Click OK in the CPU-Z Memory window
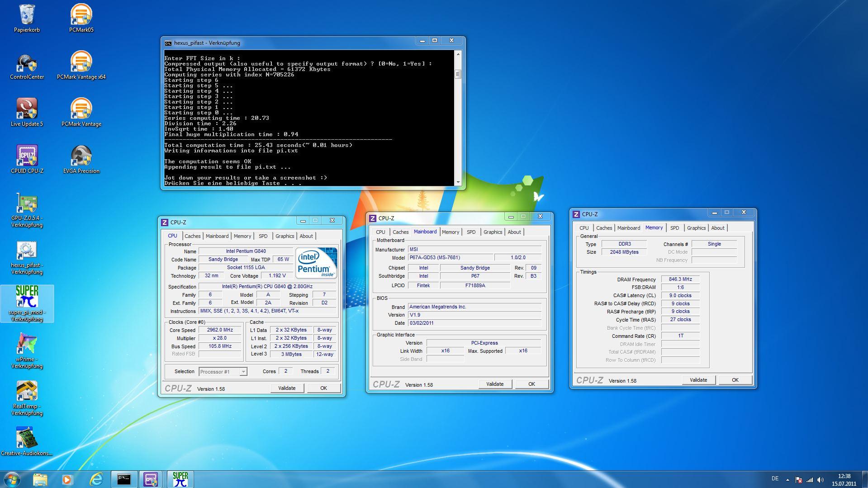The image size is (868, 488). pos(735,380)
